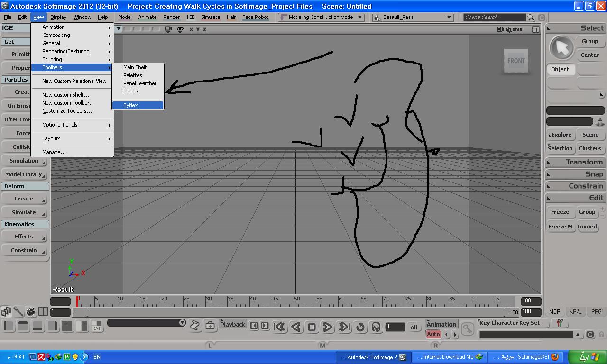This screenshot has height=364, width=607.
Task: Click the Scene Search magnifier icon
Action: (531, 17)
